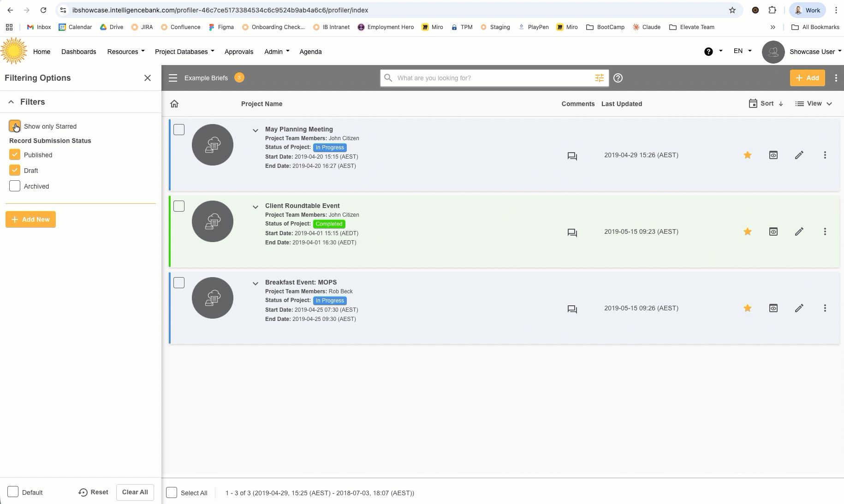Preview the Client Roundtable Event record

click(x=773, y=231)
